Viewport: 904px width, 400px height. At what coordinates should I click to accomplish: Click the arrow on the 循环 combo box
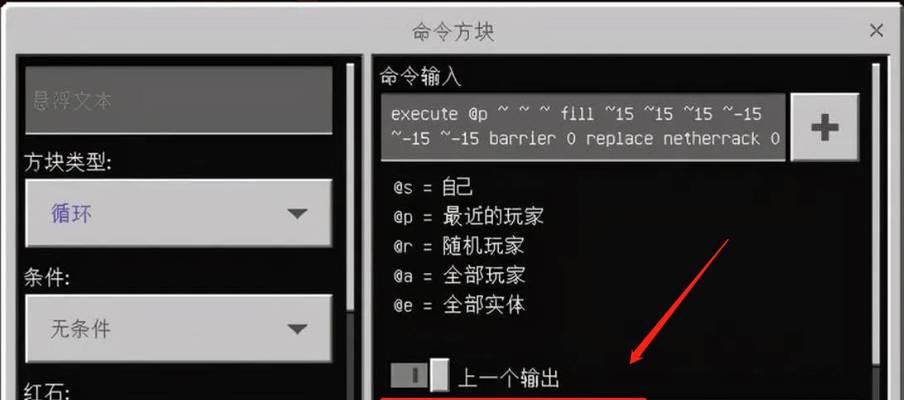pyautogui.click(x=297, y=214)
